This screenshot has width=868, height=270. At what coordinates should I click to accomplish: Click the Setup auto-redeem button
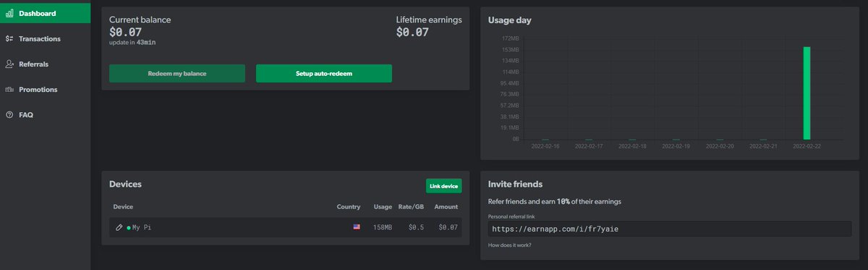coord(324,73)
